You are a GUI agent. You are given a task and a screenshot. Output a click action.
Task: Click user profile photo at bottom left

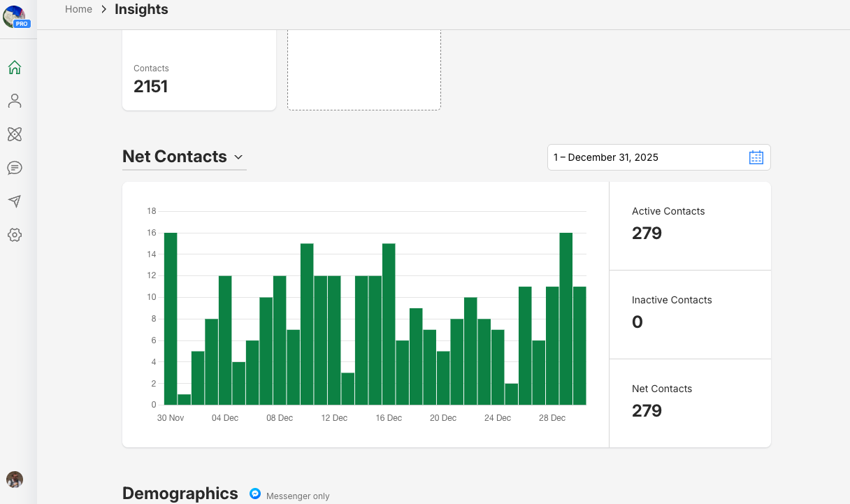click(15, 479)
